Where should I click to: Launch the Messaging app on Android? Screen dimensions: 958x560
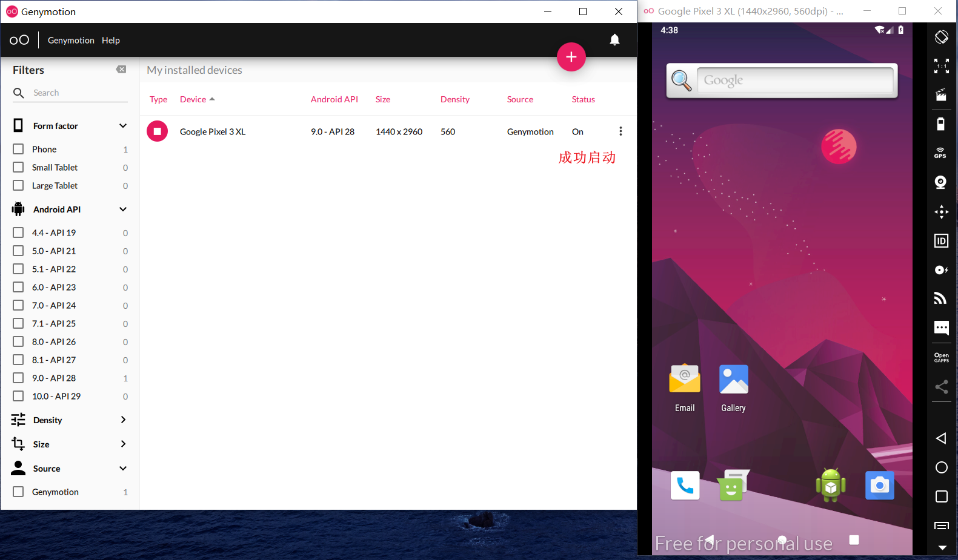tap(733, 486)
